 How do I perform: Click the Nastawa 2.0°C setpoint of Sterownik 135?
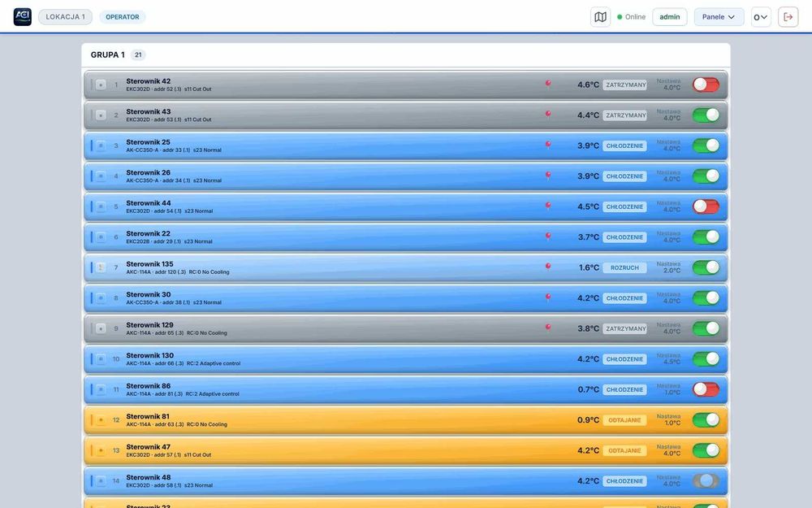(x=668, y=267)
